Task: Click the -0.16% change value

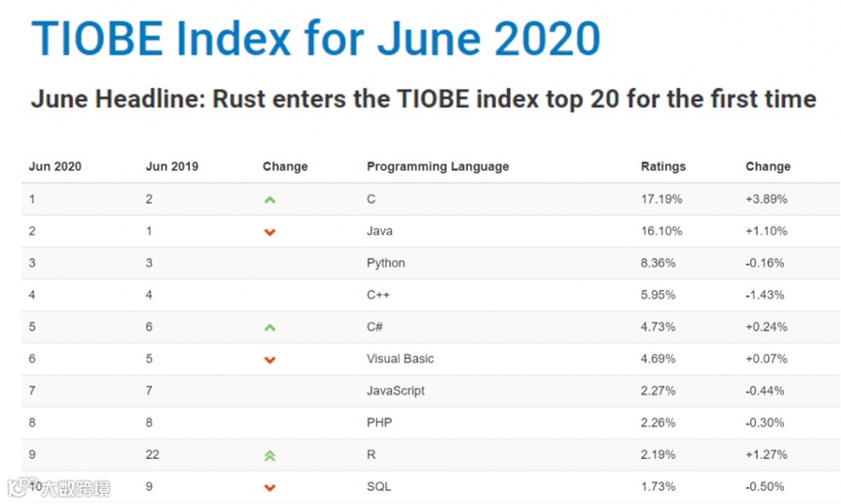Action: pos(764,263)
